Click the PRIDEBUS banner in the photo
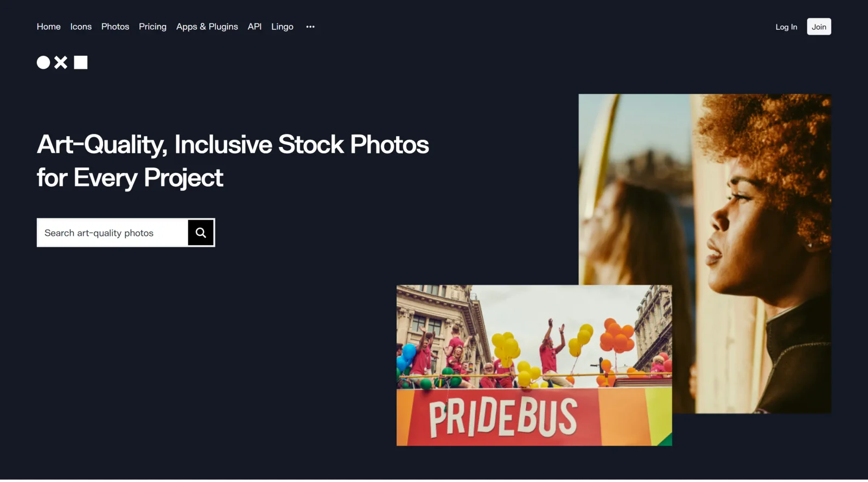The width and height of the screenshot is (868, 482). (503, 417)
